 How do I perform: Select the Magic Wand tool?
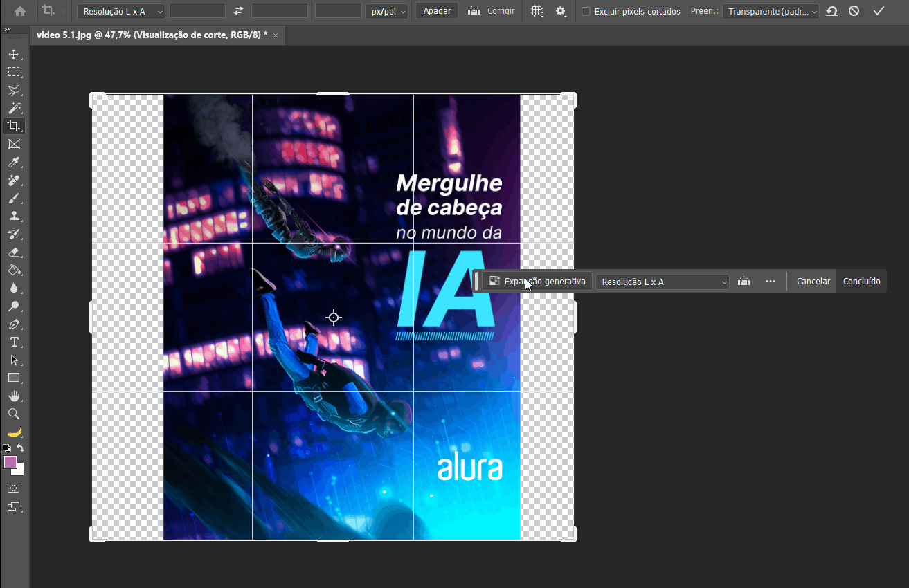[13, 108]
